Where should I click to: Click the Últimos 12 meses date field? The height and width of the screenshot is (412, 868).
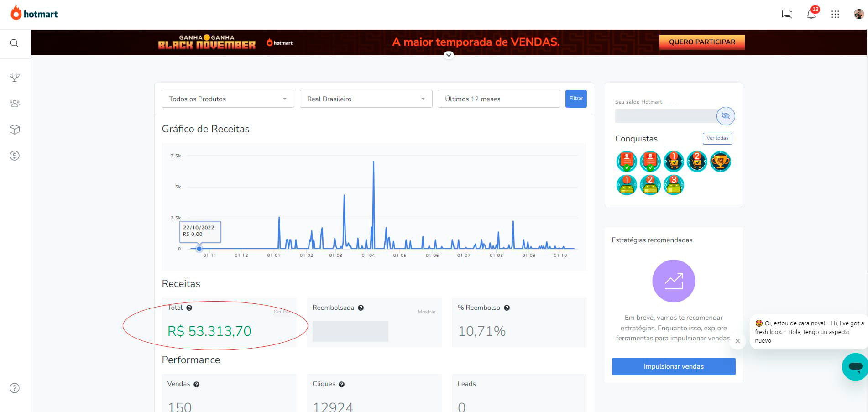(x=498, y=99)
